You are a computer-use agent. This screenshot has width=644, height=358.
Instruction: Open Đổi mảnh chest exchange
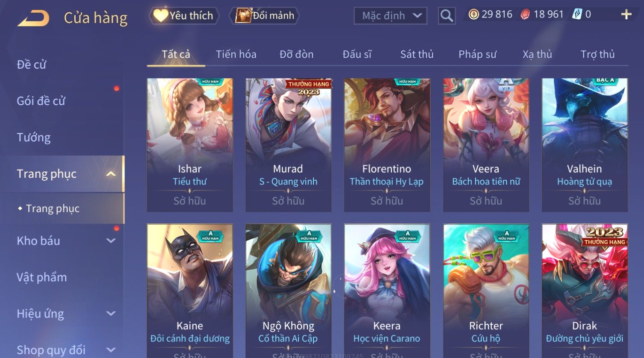click(x=265, y=16)
